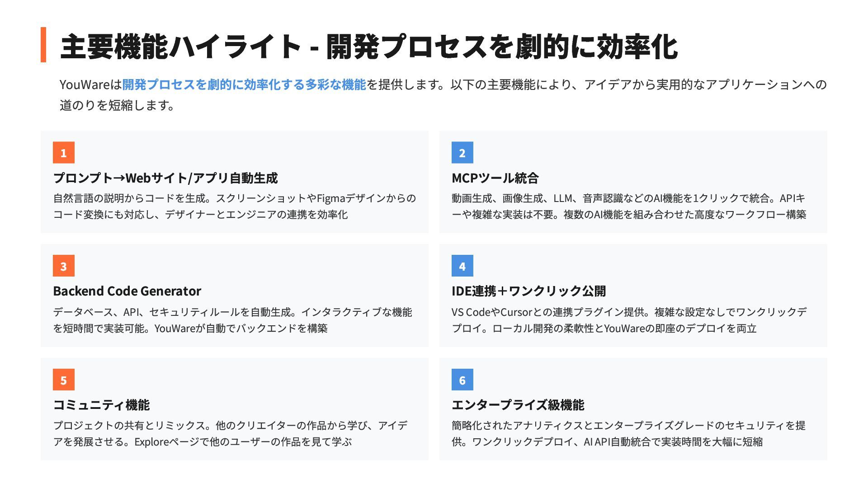Select the MCPツール統合 heading
Viewport: 868px width, 488px height.
pyautogui.click(x=495, y=178)
